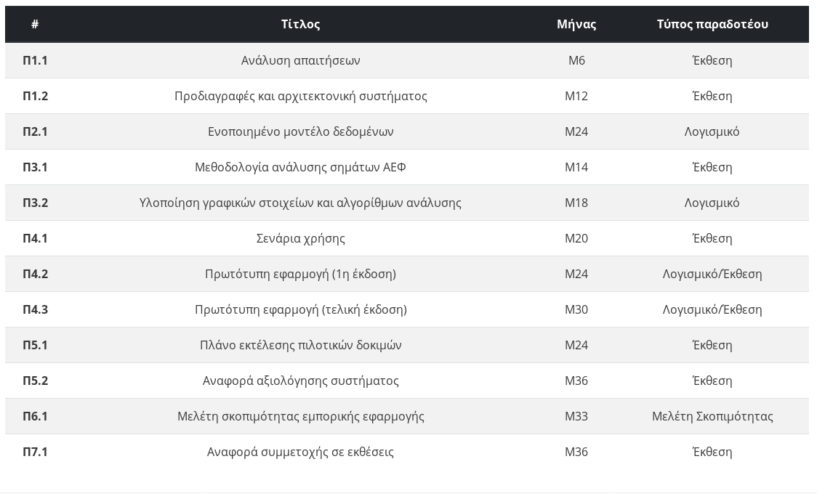The image size is (817, 504).
Task: Click the Τύπος παραδοτέου column header
Action: [x=712, y=24]
